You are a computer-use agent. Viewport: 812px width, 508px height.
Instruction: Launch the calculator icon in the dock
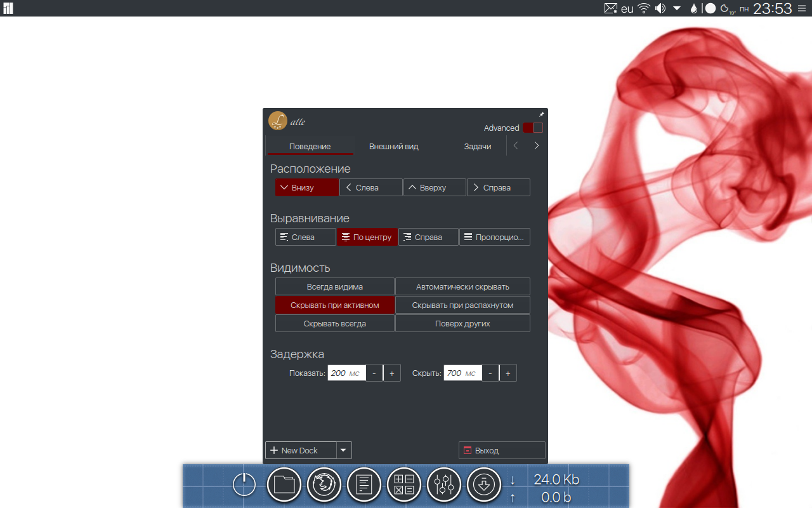click(404, 485)
